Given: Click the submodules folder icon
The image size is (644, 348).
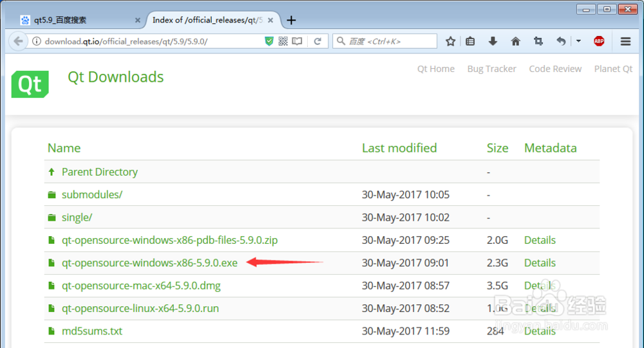Looking at the screenshot, I should 52,194.
